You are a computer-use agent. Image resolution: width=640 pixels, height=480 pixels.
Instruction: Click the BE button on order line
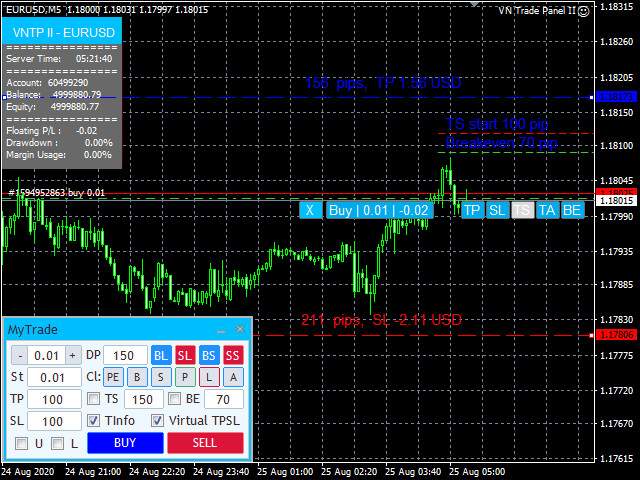[x=572, y=210]
